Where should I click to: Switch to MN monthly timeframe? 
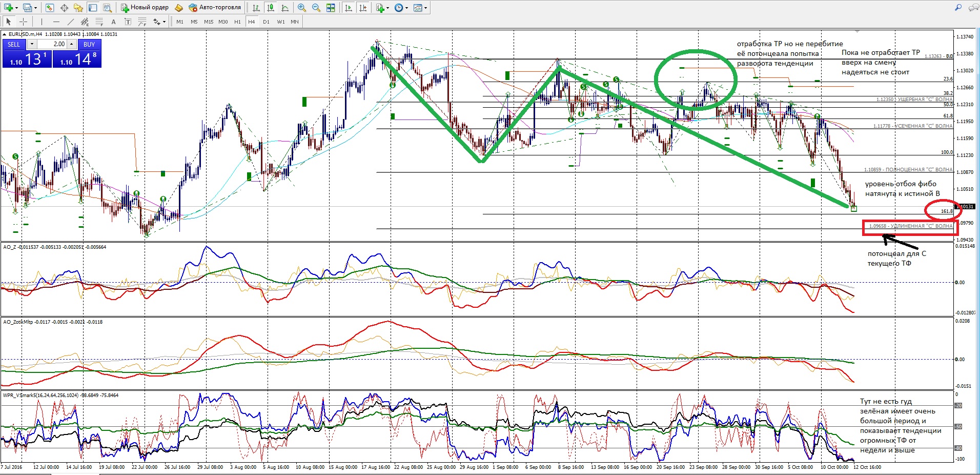pos(295,22)
